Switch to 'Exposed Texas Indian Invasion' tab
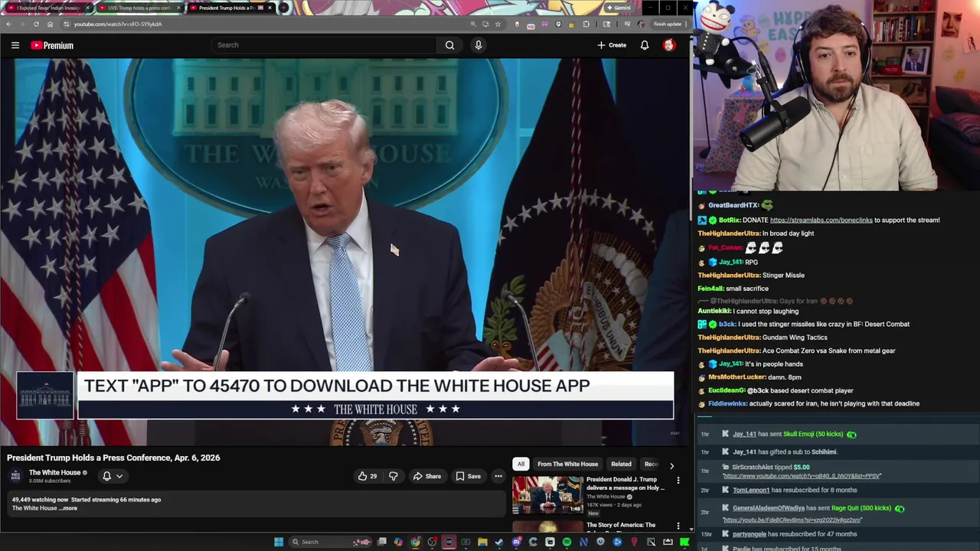Screen dimensions: 980x551 pos(47,8)
